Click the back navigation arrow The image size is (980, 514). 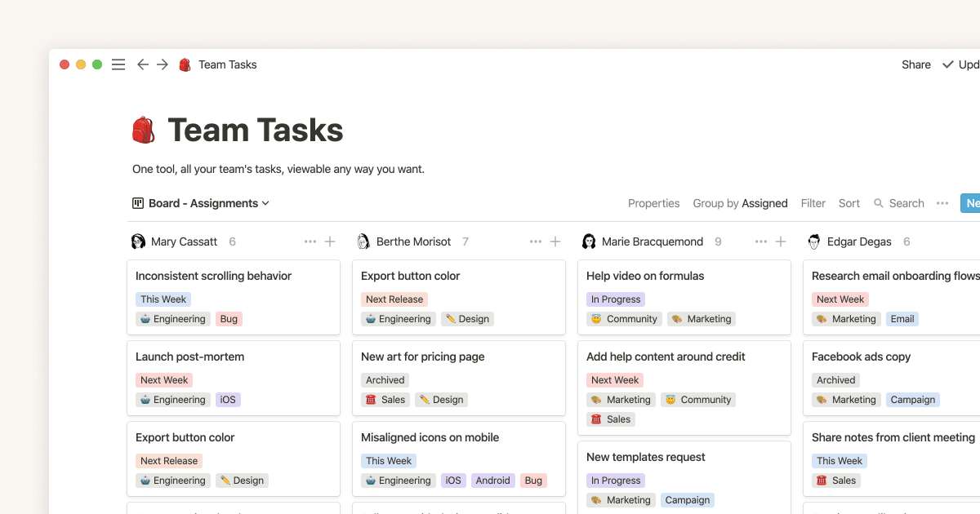pos(142,64)
